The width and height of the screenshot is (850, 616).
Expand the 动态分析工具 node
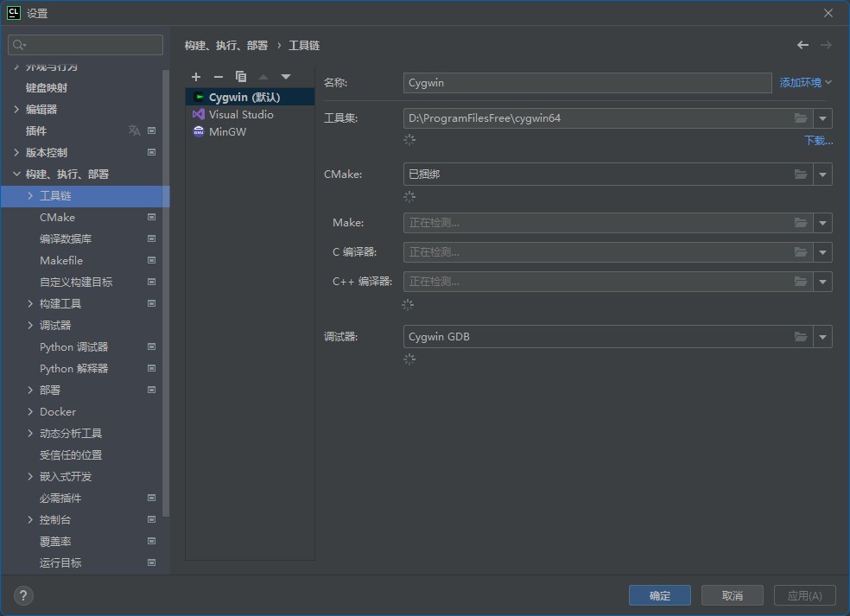[x=30, y=433]
